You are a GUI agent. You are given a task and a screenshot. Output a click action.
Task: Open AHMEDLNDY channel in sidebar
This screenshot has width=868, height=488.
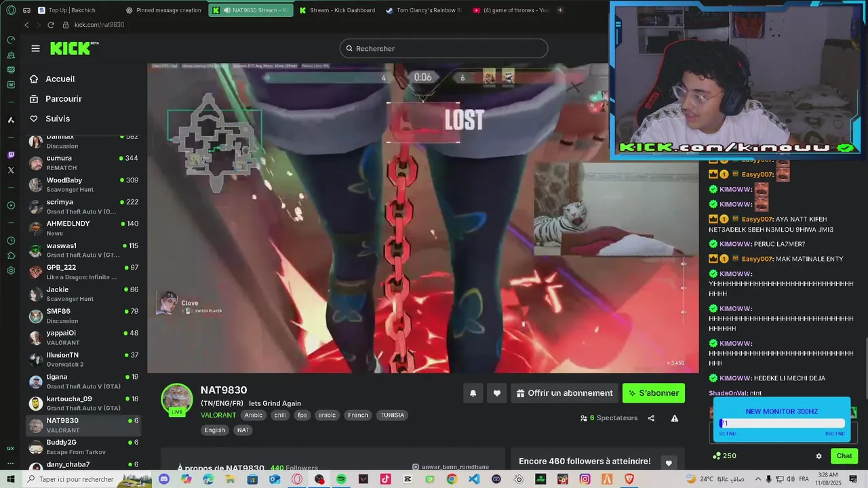pos(83,228)
